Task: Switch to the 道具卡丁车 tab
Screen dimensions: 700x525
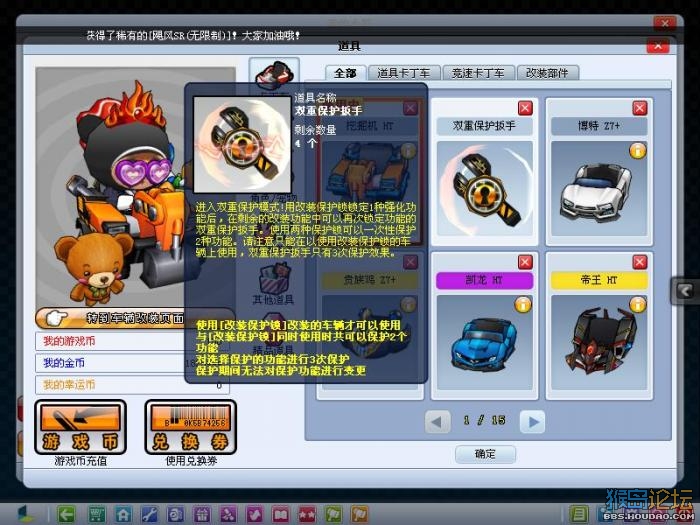Action: (x=404, y=73)
